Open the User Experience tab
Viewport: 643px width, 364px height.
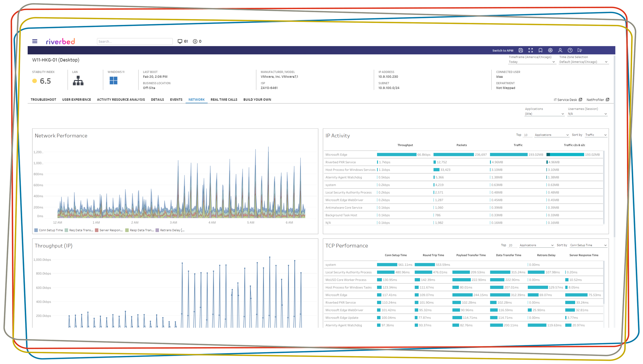(x=77, y=100)
